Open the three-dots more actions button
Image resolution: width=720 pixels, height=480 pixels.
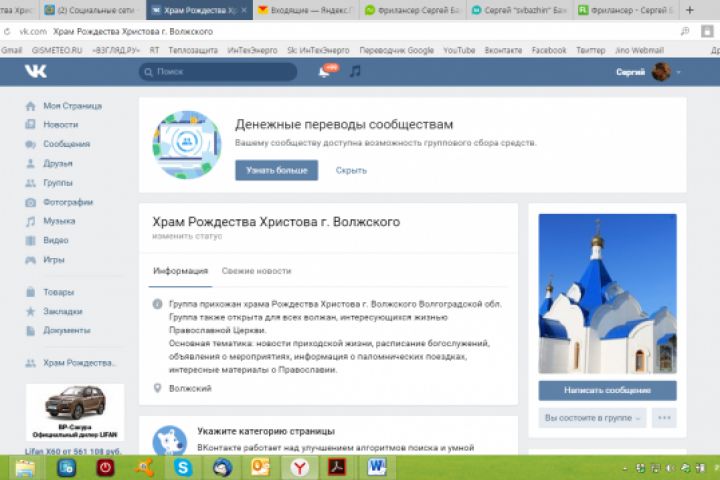(x=664, y=418)
